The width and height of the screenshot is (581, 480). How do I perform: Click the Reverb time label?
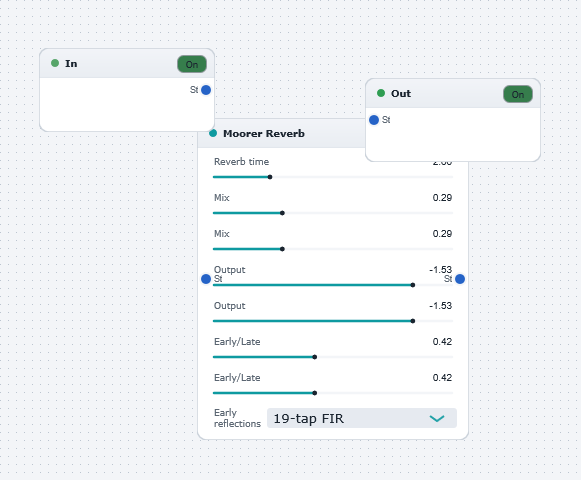coord(241,162)
